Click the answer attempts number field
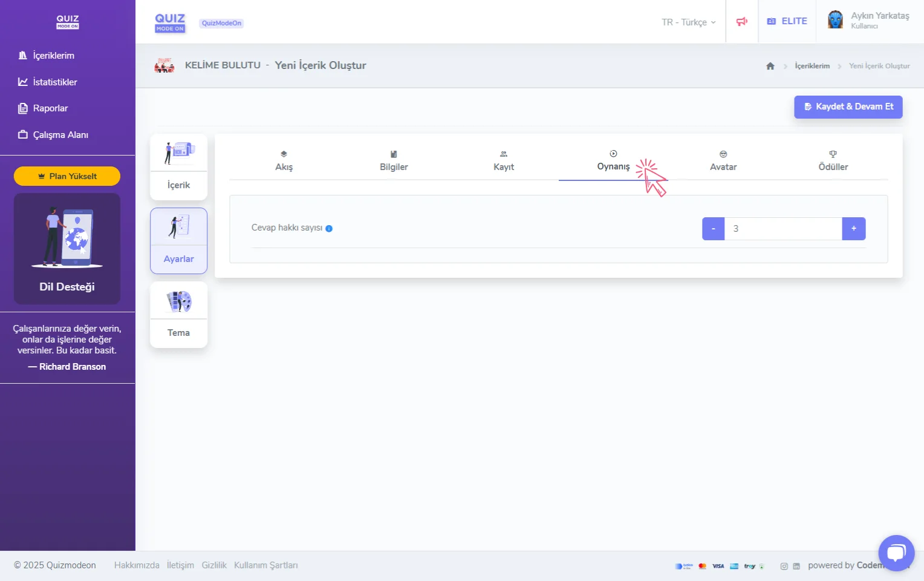Image resolution: width=924 pixels, height=581 pixels. point(783,229)
